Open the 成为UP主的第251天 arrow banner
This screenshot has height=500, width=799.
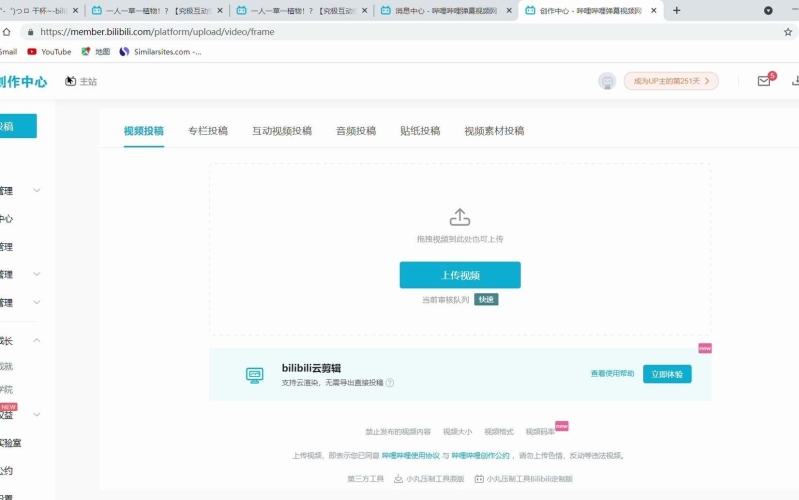(671, 81)
